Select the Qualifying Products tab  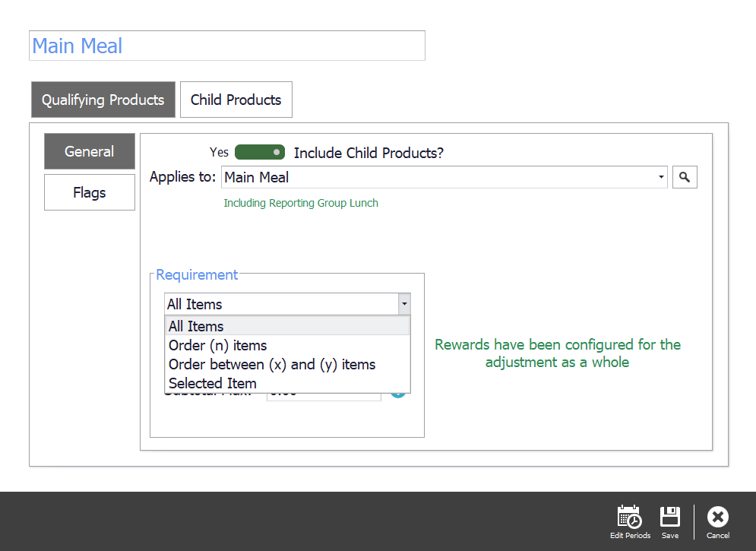[103, 100]
